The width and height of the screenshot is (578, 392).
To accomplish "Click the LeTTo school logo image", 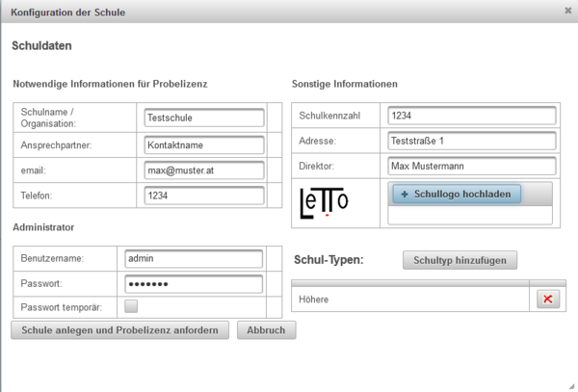I will click(x=324, y=202).
